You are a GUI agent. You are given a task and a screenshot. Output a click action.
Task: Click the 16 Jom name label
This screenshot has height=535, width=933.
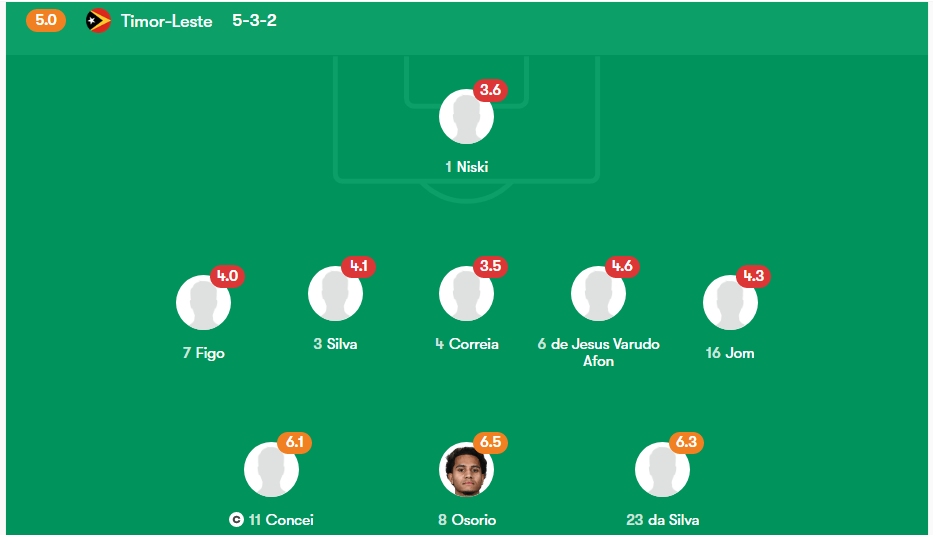[x=730, y=353]
